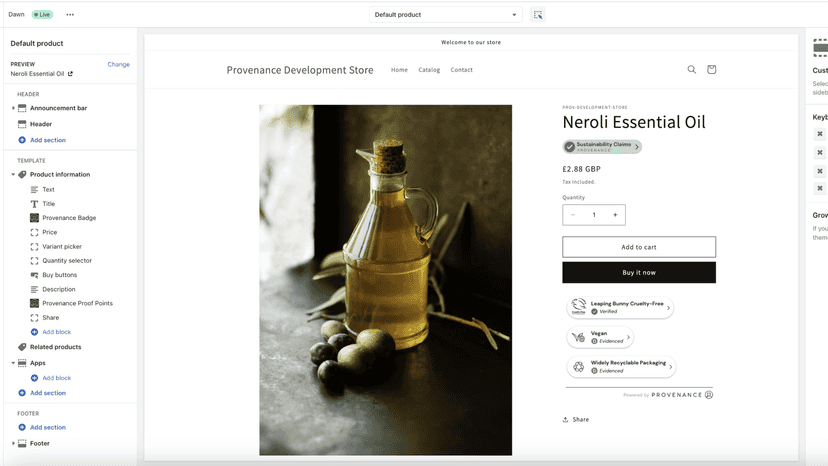Select the Quantity selector block

tap(67, 260)
